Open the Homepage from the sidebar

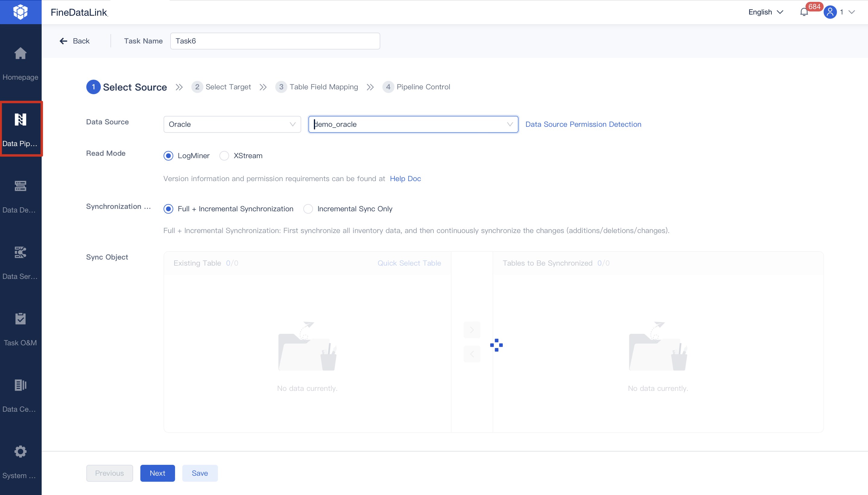(21, 63)
